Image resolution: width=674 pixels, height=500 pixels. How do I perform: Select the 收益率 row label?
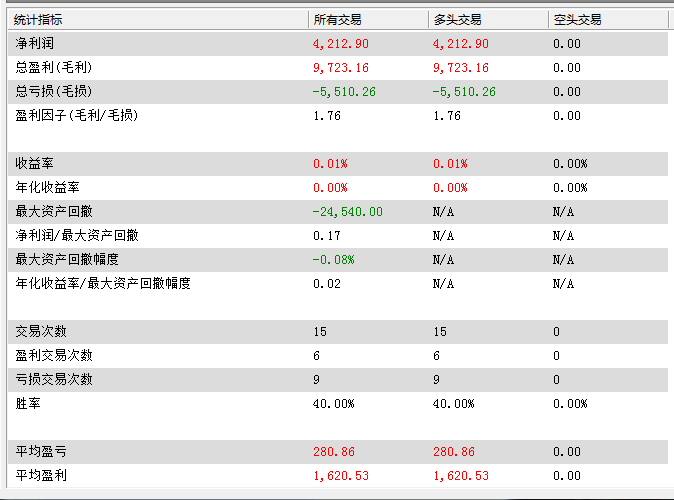tap(34, 164)
